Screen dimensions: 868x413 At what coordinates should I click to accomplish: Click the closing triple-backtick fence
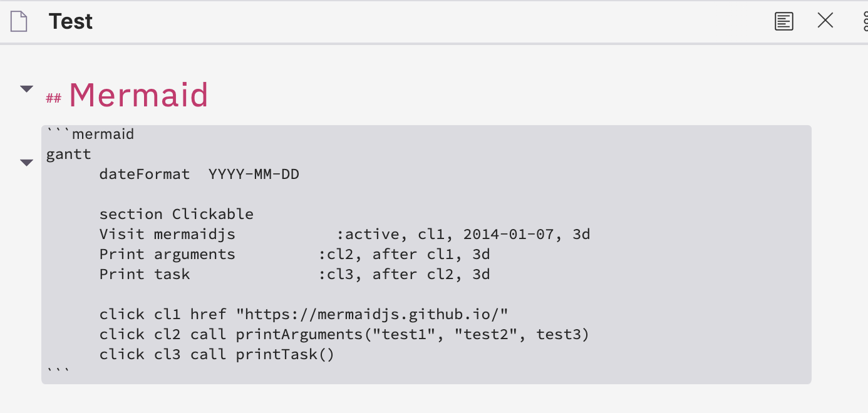[x=56, y=369]
